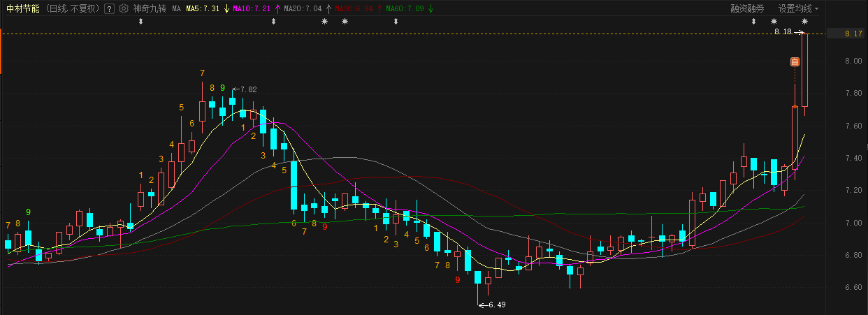The image size is (868, 315).
Task: Click the yellow 8.17 current price tag
Action: click(x=852, y=34)
